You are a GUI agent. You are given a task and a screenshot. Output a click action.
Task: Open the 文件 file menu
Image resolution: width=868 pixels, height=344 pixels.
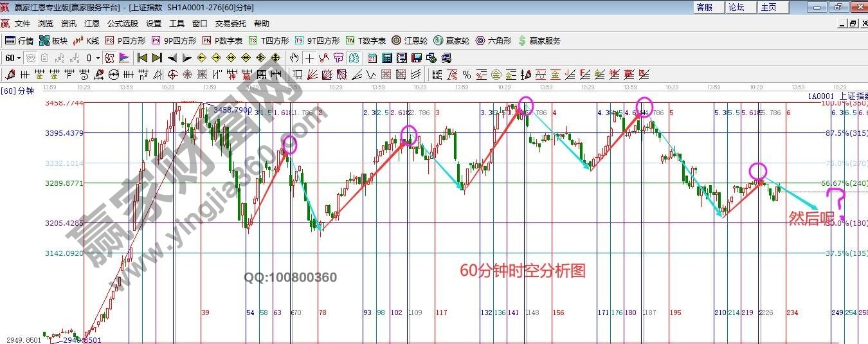point(23,23)
